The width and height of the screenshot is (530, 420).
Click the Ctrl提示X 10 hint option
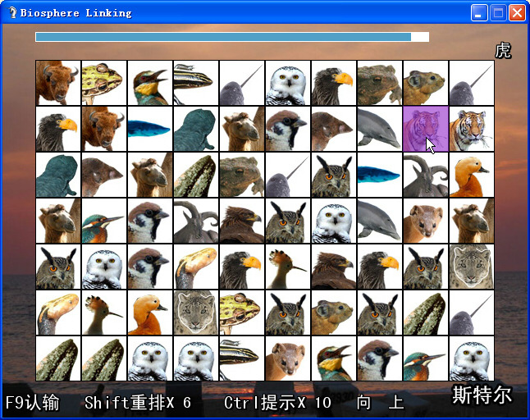pos(277,403)
